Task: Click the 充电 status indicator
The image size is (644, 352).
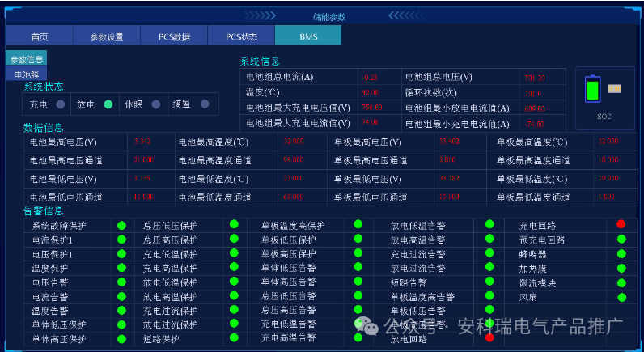Action: [x=61, y=104]
